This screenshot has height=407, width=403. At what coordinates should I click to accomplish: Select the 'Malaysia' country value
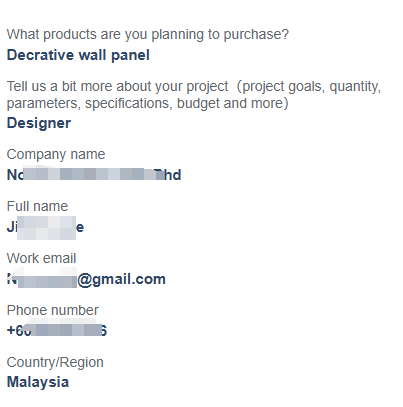point(38,382)
